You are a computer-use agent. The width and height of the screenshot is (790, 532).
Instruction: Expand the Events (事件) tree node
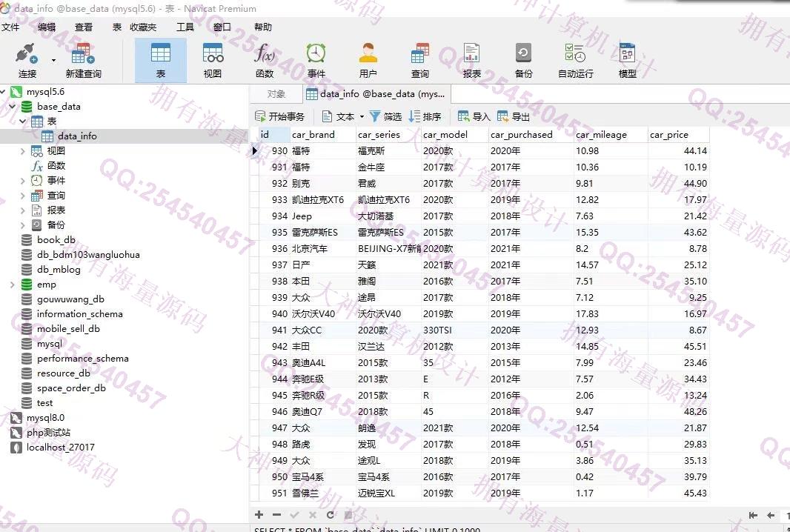[23, 180]
